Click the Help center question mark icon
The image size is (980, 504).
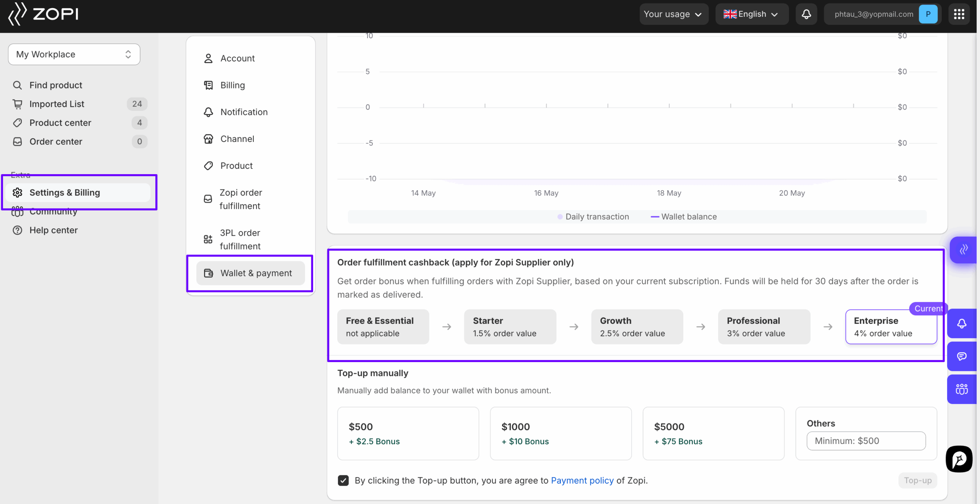tap(17, 230)
